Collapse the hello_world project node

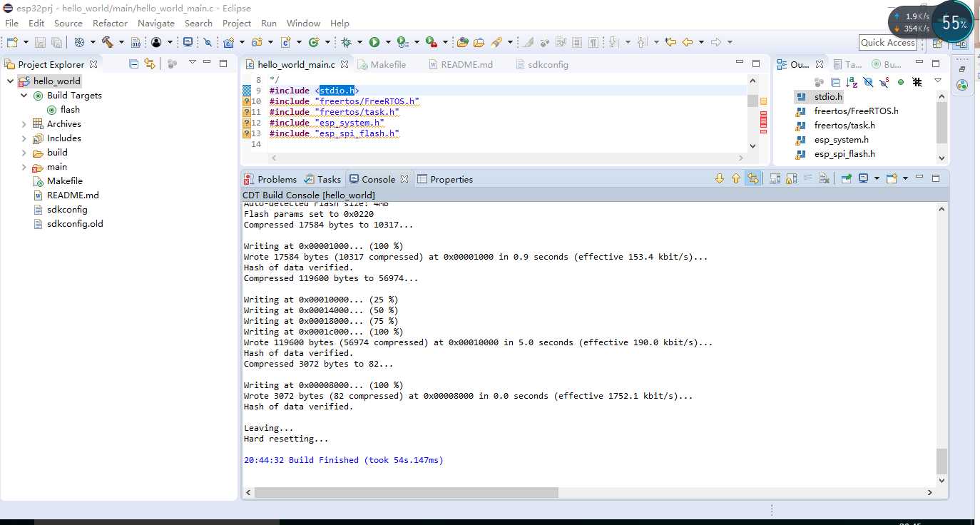point(10,81)
